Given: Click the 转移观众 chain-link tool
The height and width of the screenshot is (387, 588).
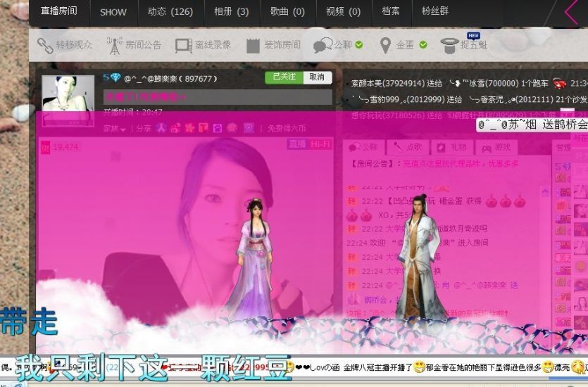Looking at the screenshot, I should (x=65, y=45).
